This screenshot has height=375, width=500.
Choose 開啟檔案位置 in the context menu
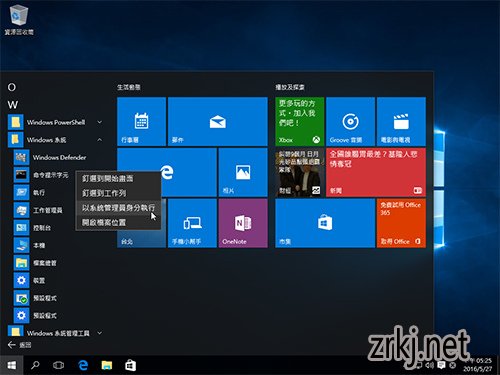119,222
